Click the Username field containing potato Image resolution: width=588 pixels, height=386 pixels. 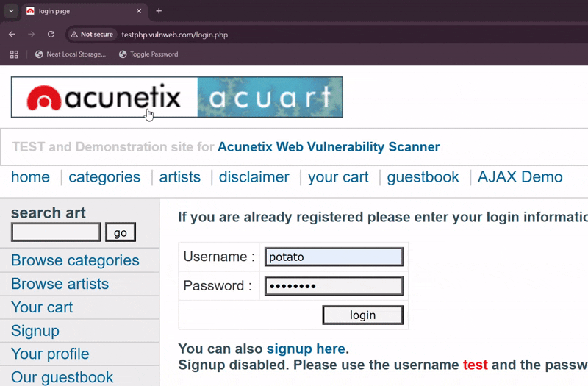[x=334, y=257]
